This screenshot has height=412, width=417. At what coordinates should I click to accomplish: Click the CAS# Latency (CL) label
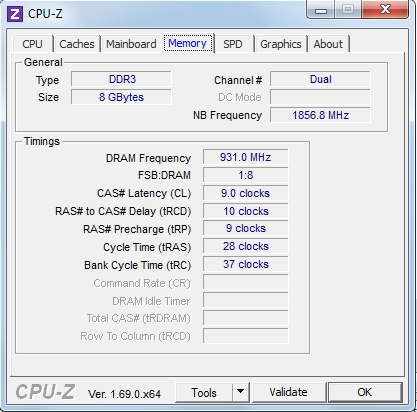[x=144, y=193]
